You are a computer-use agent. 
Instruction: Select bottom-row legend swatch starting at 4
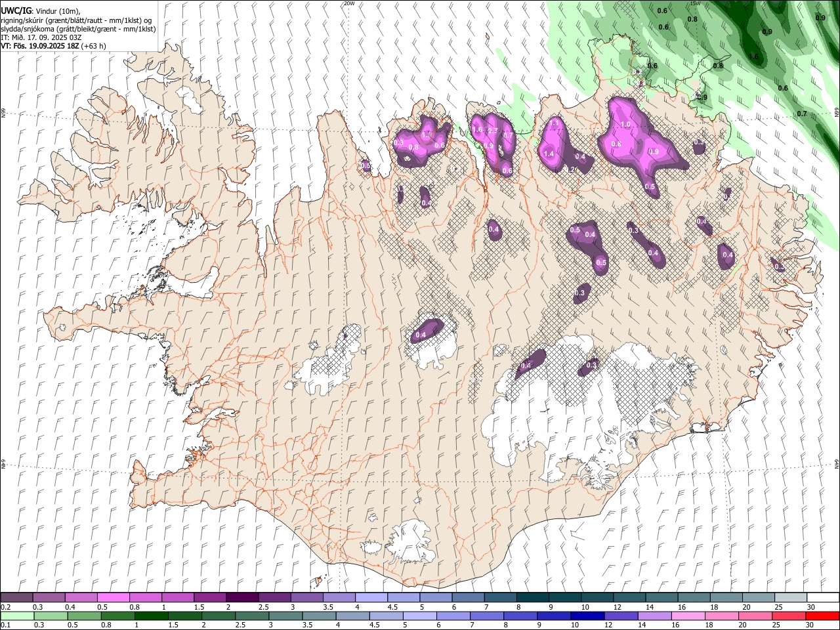(352, 616)
